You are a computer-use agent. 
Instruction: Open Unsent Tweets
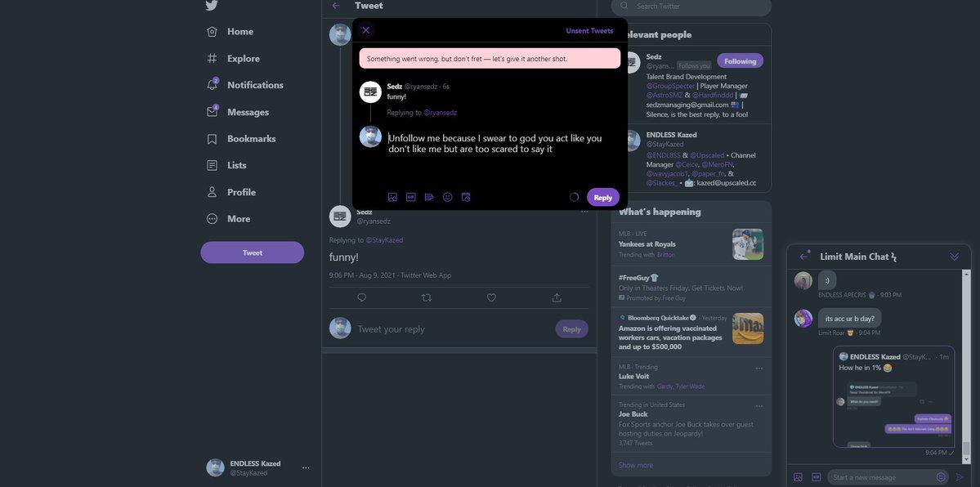point(589,31)
